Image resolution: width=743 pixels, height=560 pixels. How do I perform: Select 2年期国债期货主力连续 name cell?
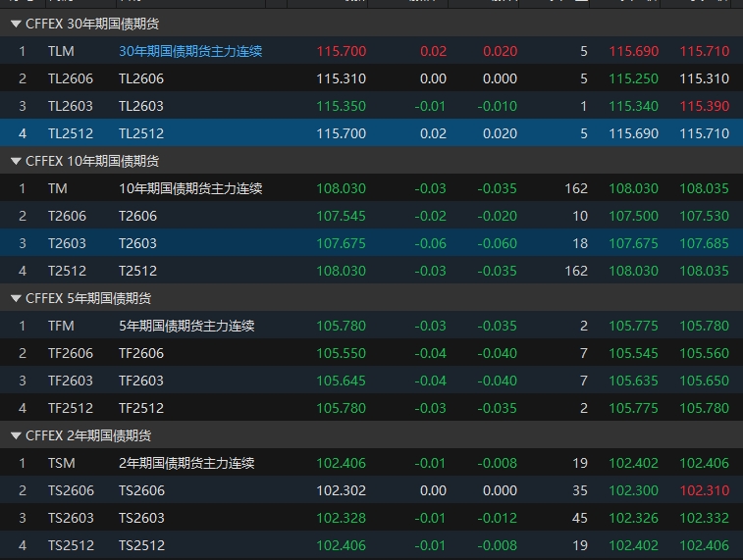[x=186, y=463]
